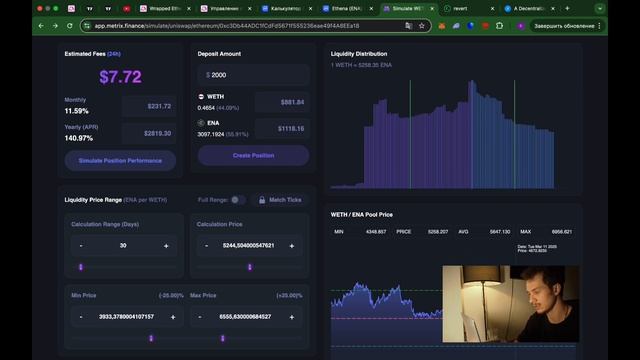Viewport: 640px width, 360px height.
Task: Go back to the previous page
Action: (41, 26)
